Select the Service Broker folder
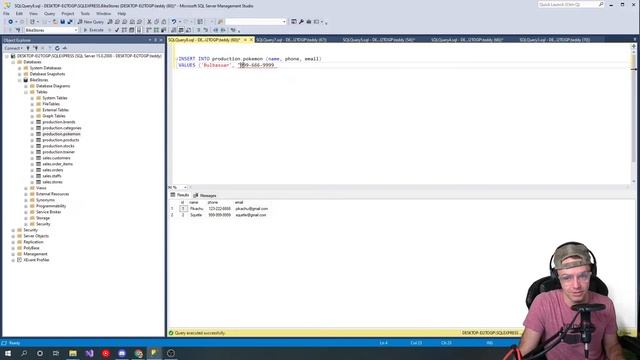Image resolution: width=640 pixels, height=360 pixels. pos(49,212)
